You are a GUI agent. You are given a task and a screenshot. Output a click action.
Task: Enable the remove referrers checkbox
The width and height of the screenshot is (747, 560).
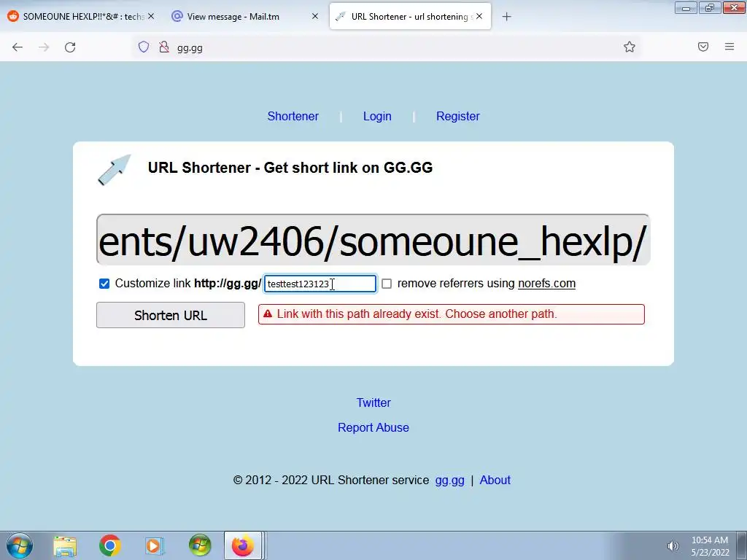click(x=387, y=284)
